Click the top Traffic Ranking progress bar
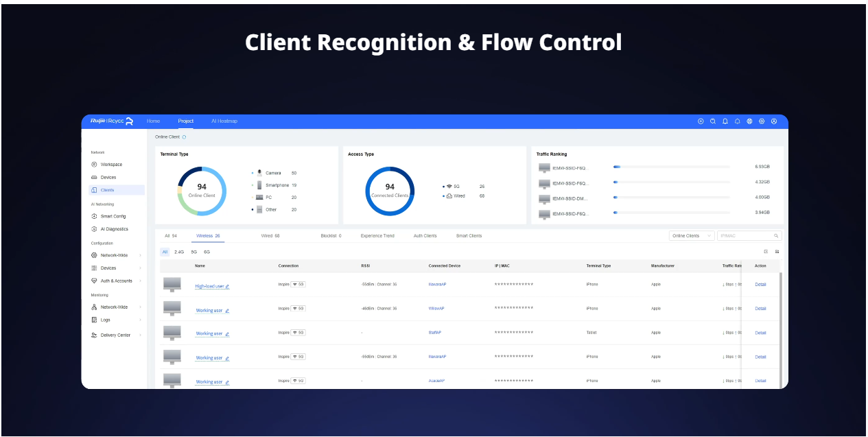 pyautogui.click(x=671, y=167)
